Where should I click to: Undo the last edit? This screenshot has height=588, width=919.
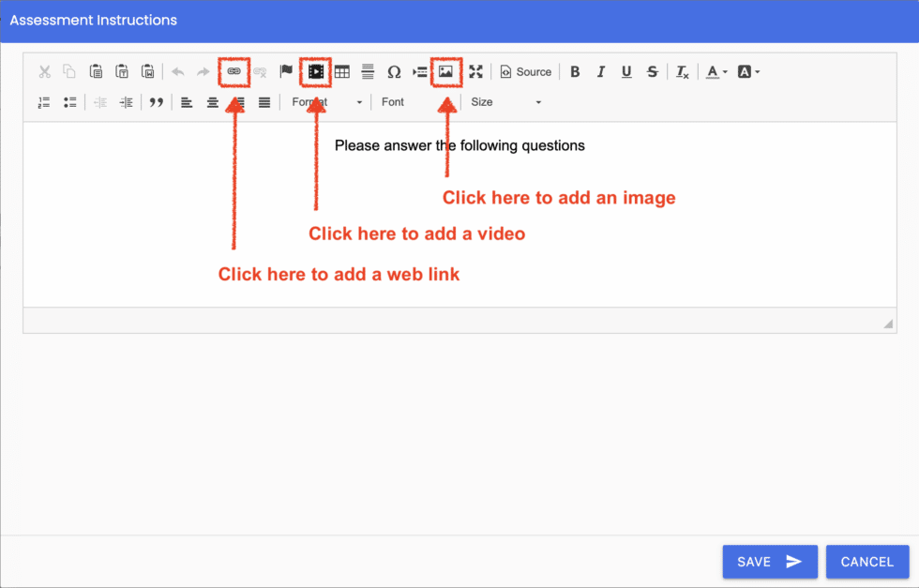pyautogui.click(x=176, y=71)
